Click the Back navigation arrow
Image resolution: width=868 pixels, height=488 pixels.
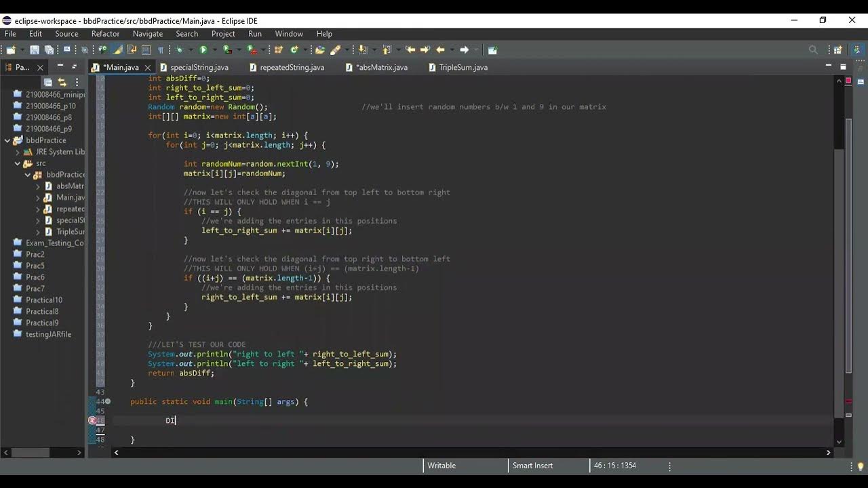tap(440, 49)
